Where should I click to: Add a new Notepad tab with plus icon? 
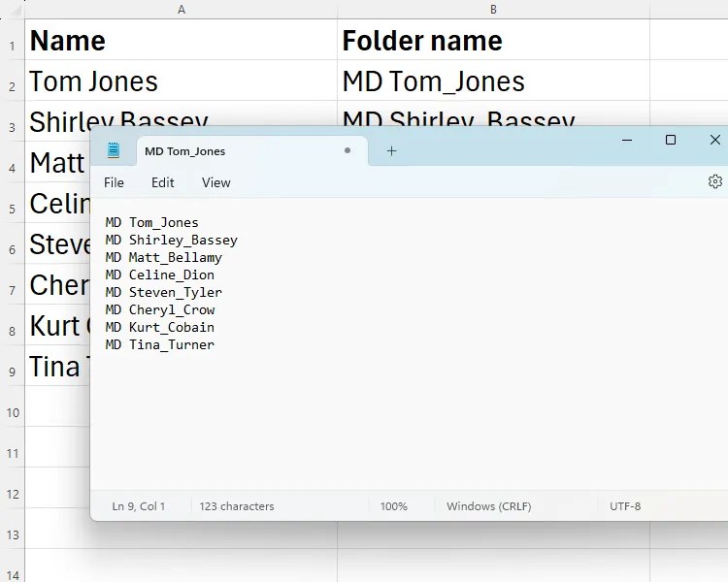[x=391, y=151]
